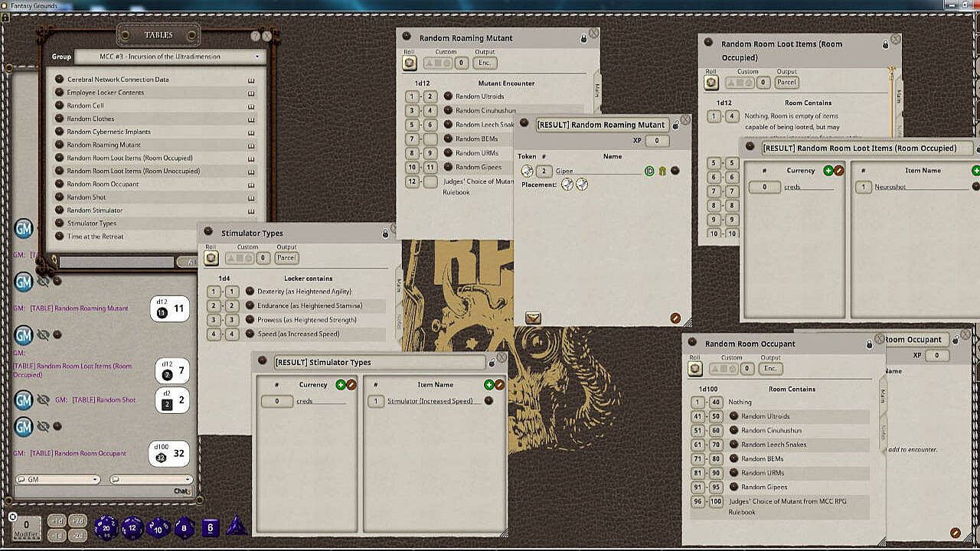
Task: Click the Parcel output button in Stimulator Types
Action: pos(286,259)
